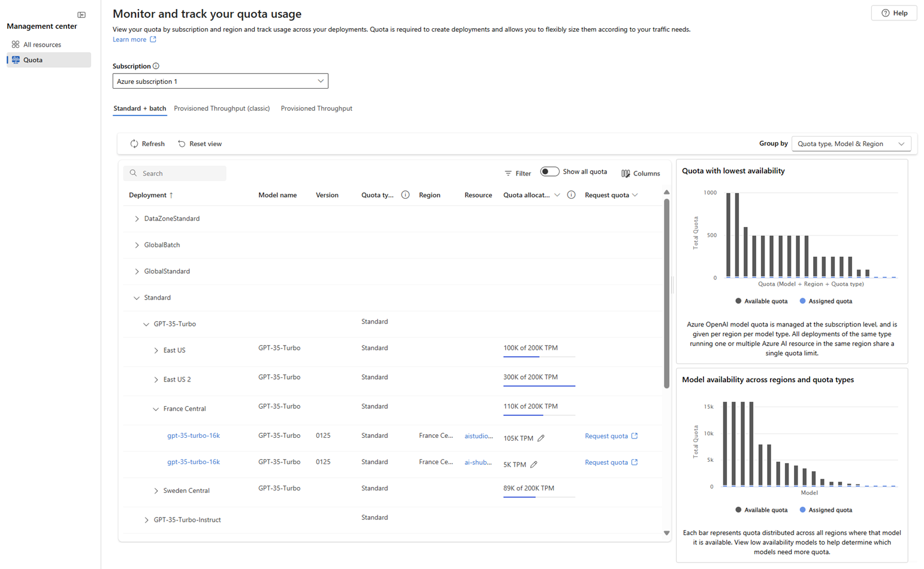The height and width of the screenshot is (569, 924).
Task: Switch to the Provisioned Throughput tab
Action: coord(316,108)
